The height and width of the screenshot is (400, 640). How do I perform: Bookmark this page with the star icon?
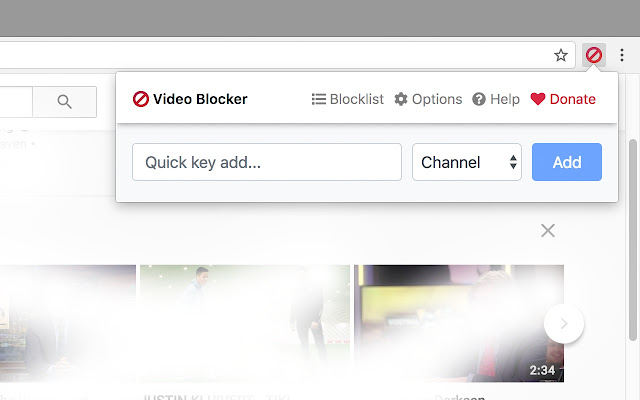coord(561,55)
